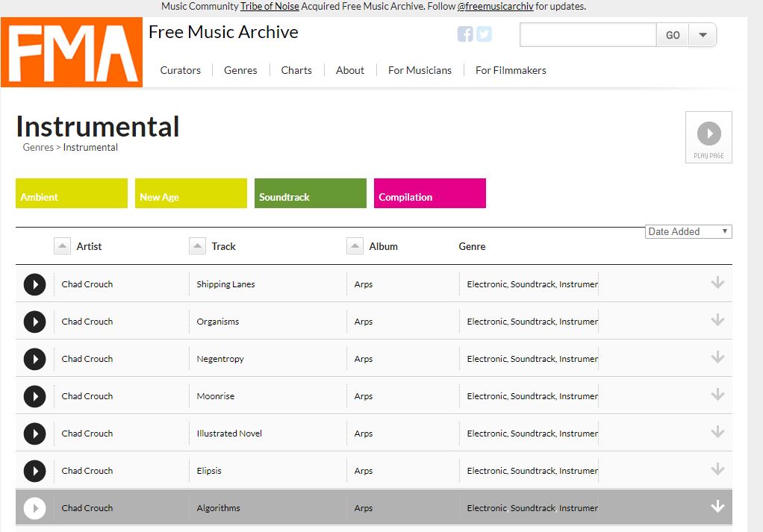Open the Shipping Lanes track title
Screen dimensions: 763x532
point(225,284)
